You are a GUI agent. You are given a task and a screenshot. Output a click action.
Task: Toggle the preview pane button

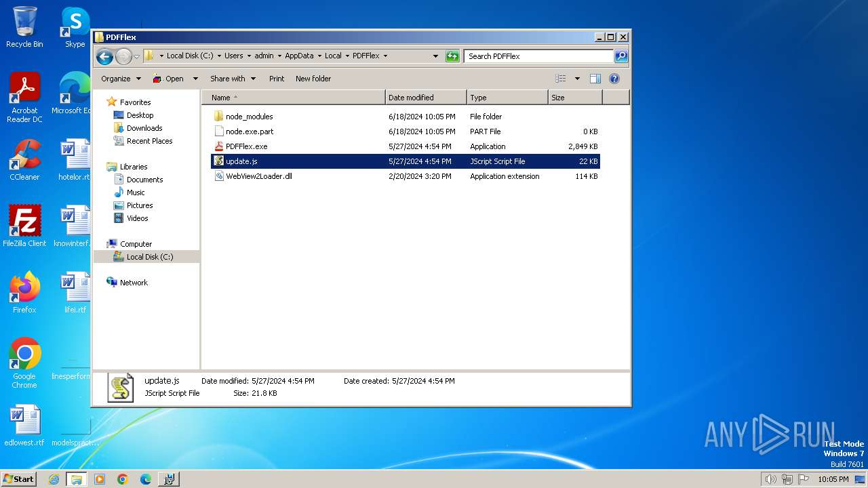tap(595, 79)
